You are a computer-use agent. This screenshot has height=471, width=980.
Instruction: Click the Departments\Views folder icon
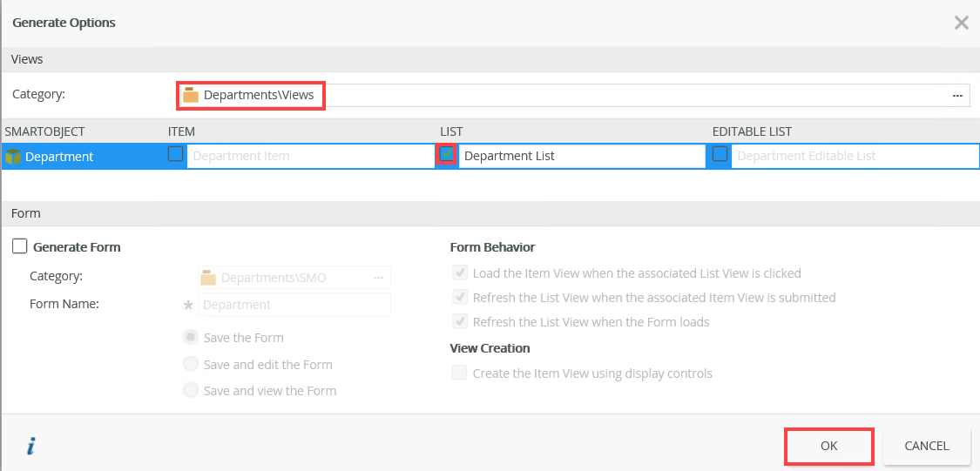191,95
